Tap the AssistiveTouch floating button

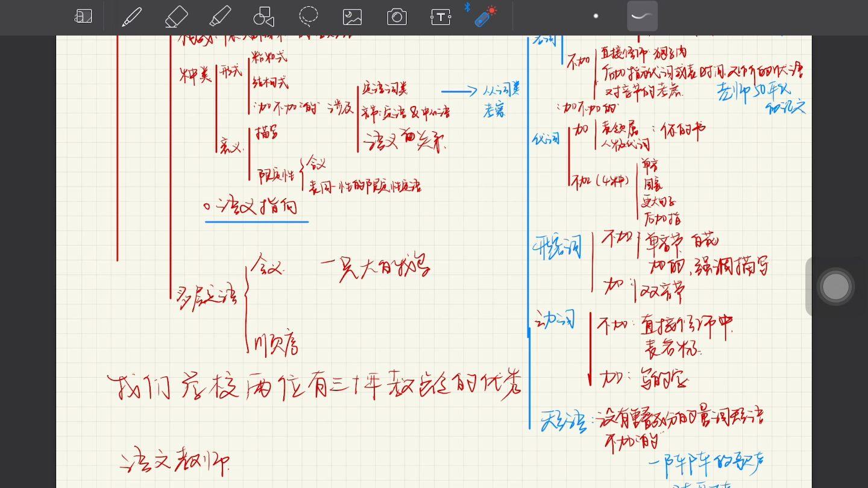tap(835, 287)
